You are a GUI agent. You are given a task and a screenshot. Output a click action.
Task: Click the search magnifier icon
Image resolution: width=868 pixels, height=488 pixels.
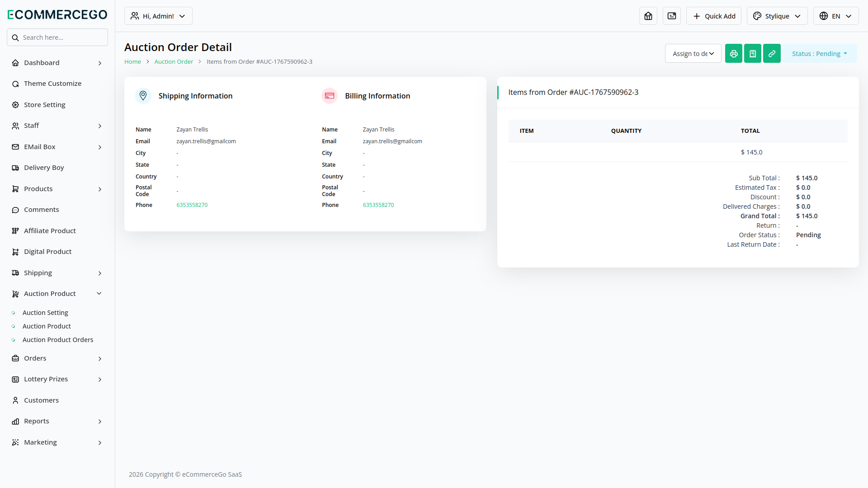(x=15, y=38)
